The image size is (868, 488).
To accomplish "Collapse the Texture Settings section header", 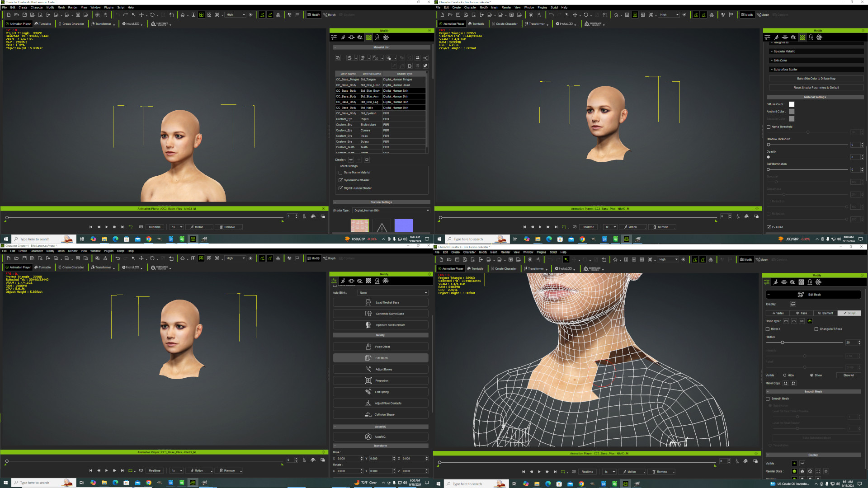I will point(382,202).
